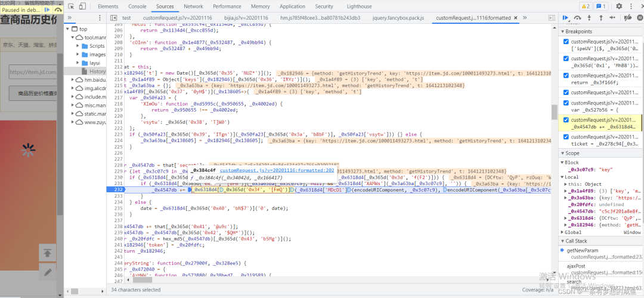Select ajaxPost frame in Call Stack
The width and height of the screenshot is (644, 298).
coord(577,266)
